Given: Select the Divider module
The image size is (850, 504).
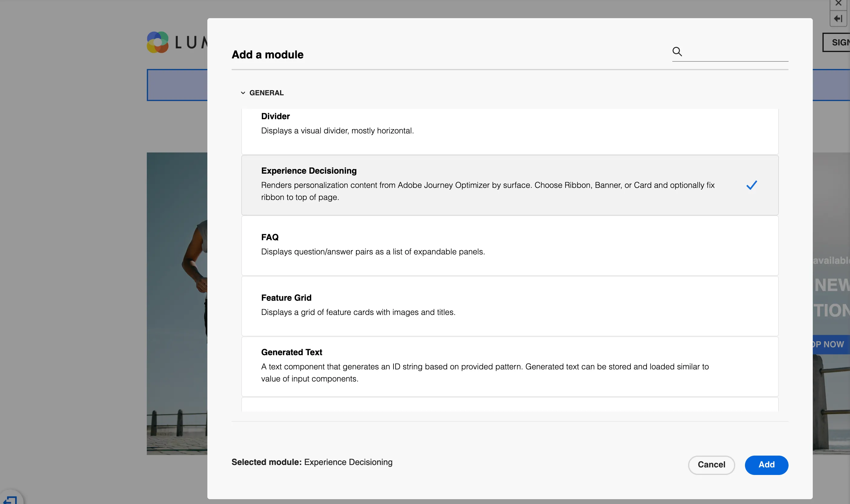Looking at the screenshot, I should [509, 131].
